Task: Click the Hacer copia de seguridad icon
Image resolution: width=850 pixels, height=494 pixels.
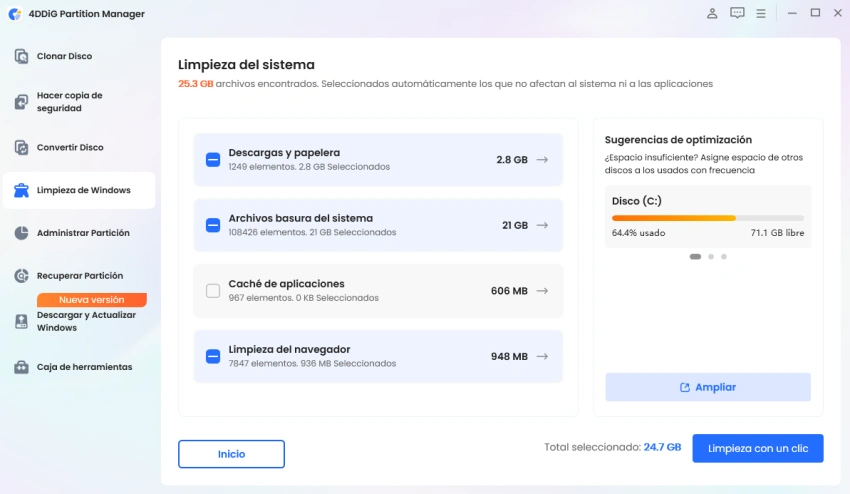Action: [x=21, y=102]
